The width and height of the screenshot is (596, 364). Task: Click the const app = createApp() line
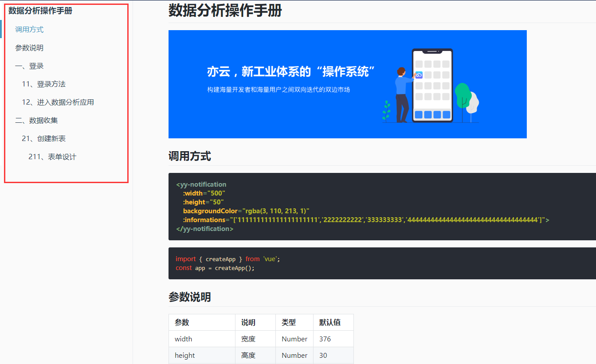coord(215,268)
